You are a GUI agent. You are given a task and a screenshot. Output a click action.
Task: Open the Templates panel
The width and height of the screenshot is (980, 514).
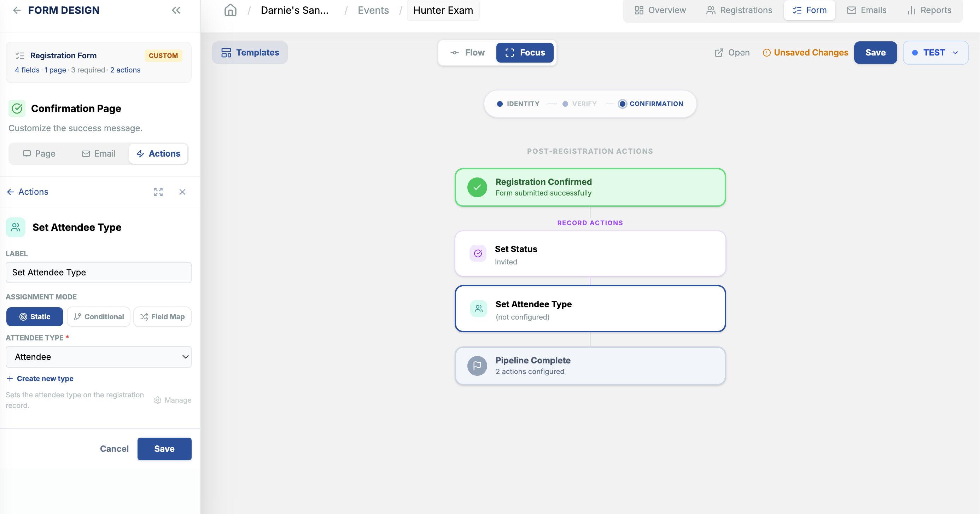tap(250, 53)
